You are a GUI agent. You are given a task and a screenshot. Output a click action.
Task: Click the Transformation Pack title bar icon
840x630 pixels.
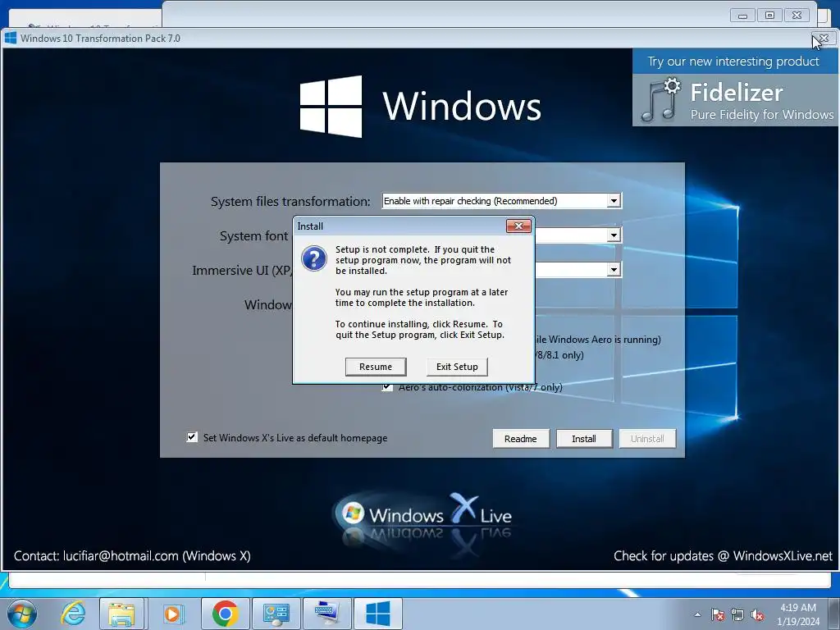[11, 38]
